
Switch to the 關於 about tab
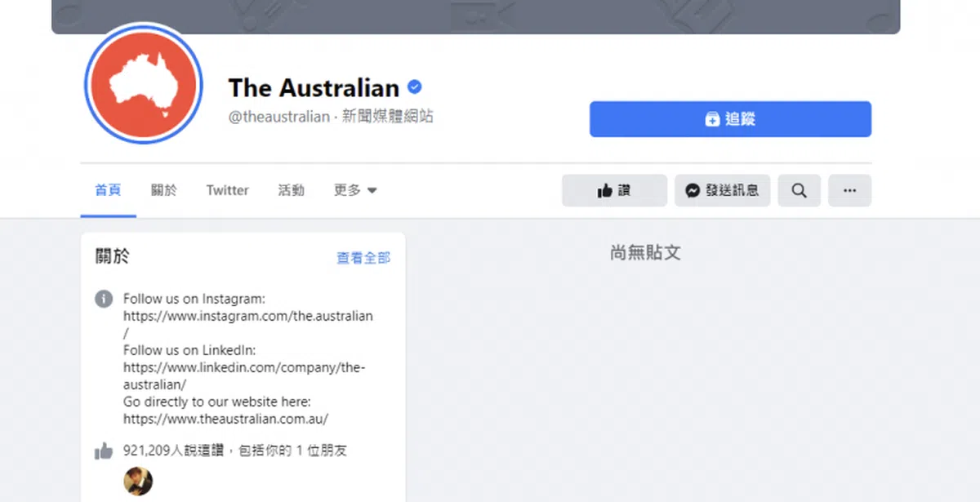[x=163, y=190]
